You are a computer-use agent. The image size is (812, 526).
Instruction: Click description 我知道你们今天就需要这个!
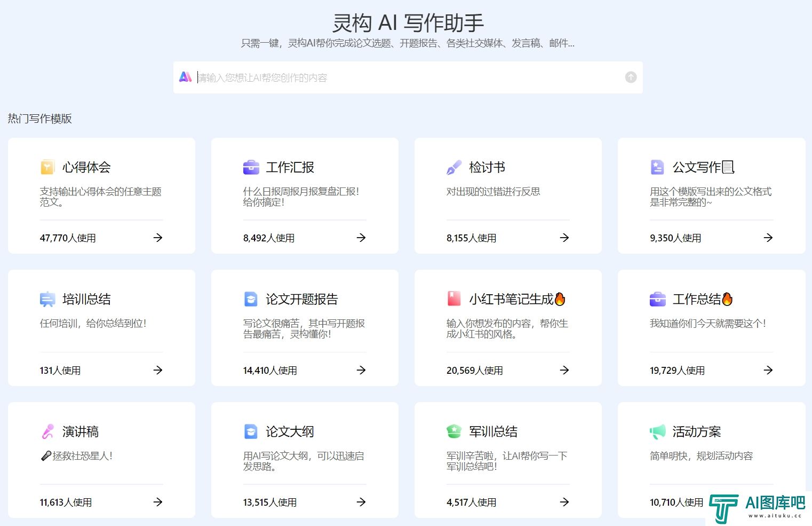pos(708,323)
